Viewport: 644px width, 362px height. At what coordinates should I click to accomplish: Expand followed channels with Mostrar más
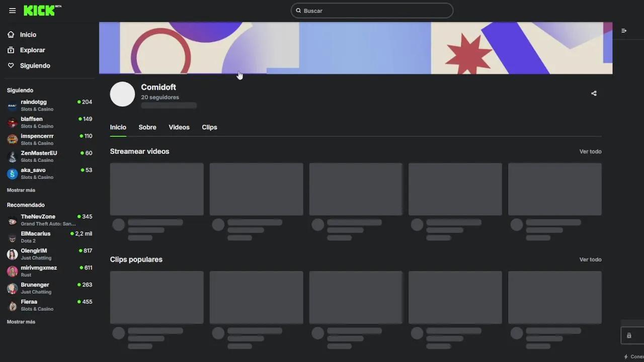pos(21,190)
